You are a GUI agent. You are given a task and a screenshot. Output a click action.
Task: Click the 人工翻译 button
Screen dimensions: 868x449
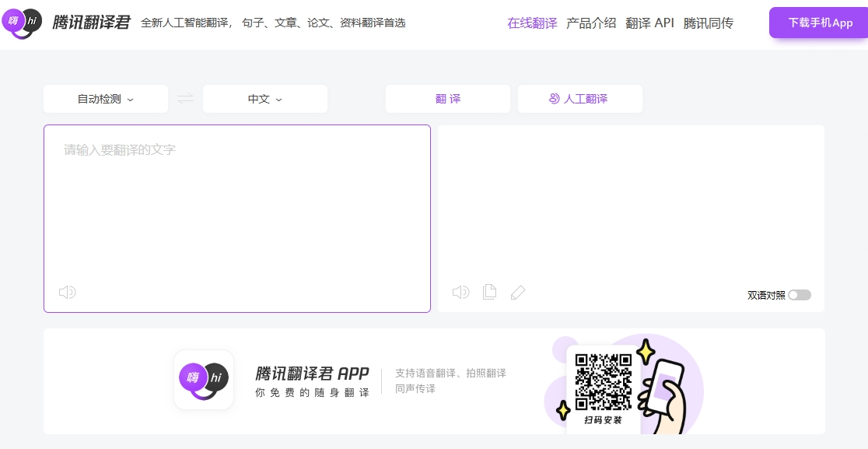tap(579, 99)
